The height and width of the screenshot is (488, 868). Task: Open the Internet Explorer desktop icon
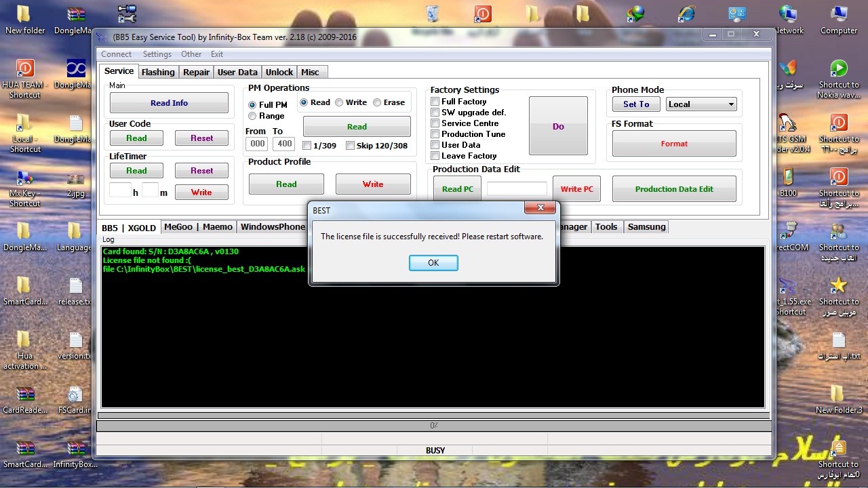click(x=686, y=14)
